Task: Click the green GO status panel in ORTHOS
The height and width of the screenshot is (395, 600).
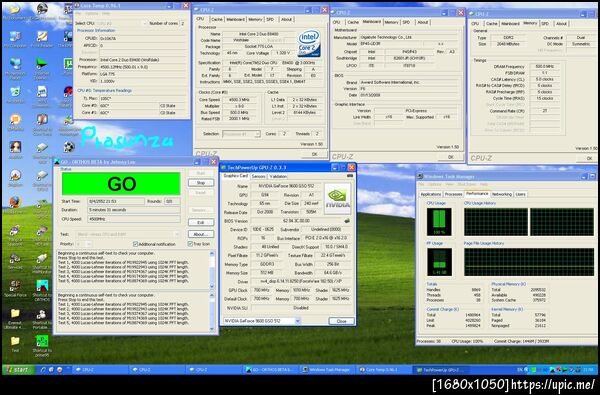Action: point(121,184)
